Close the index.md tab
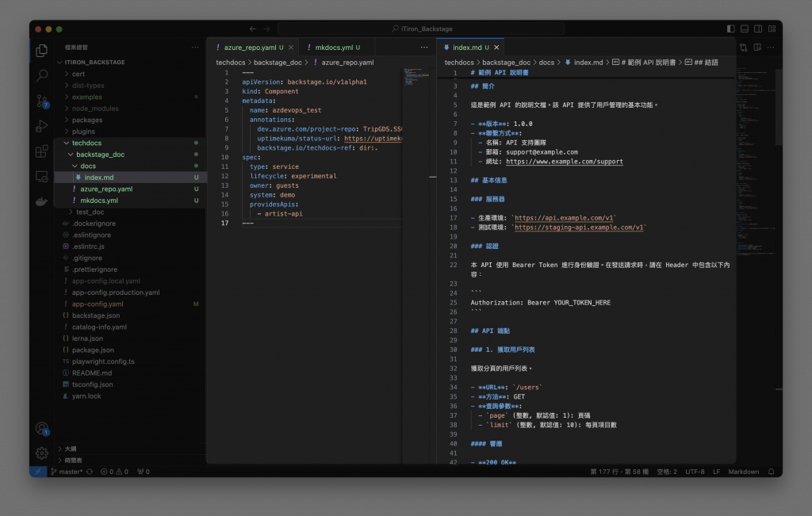 point(496,47)
